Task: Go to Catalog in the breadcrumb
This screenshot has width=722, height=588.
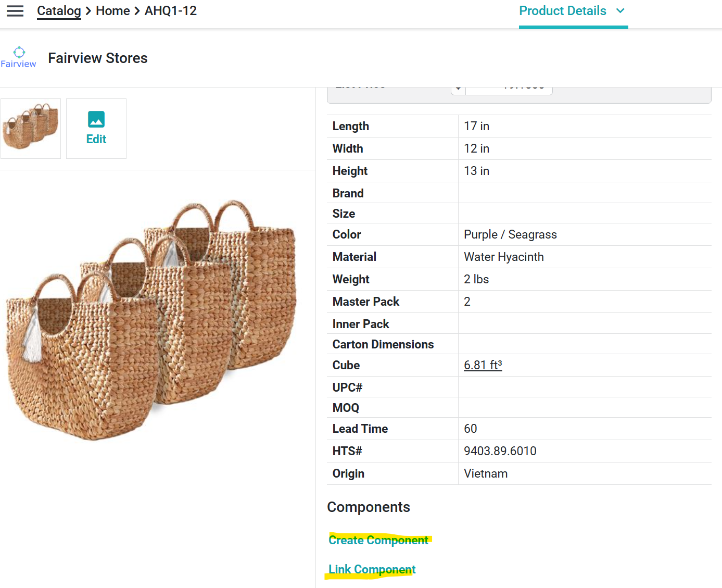Action: pyautogui.click(x=59, y=11)
